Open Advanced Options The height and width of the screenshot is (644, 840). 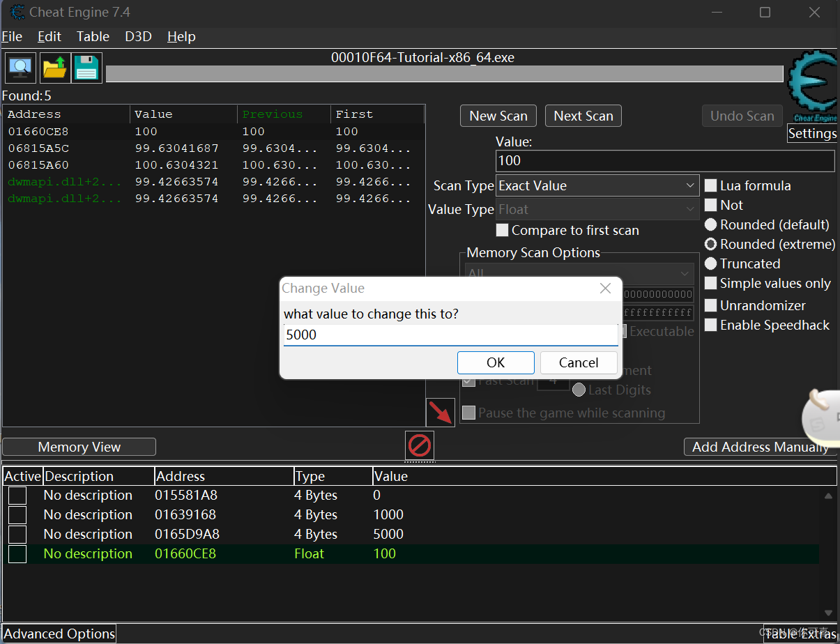[x=59, y=634]
